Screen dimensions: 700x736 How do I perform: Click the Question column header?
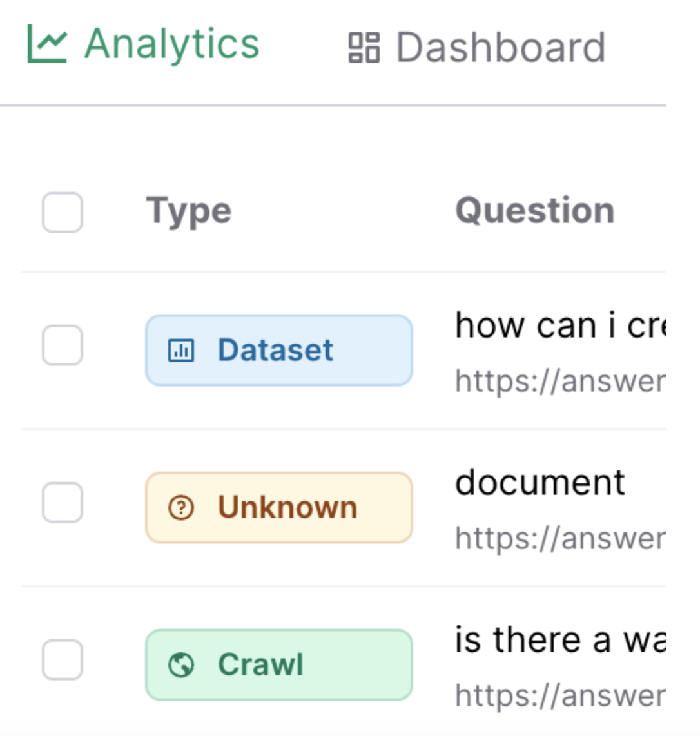(535, 211)
